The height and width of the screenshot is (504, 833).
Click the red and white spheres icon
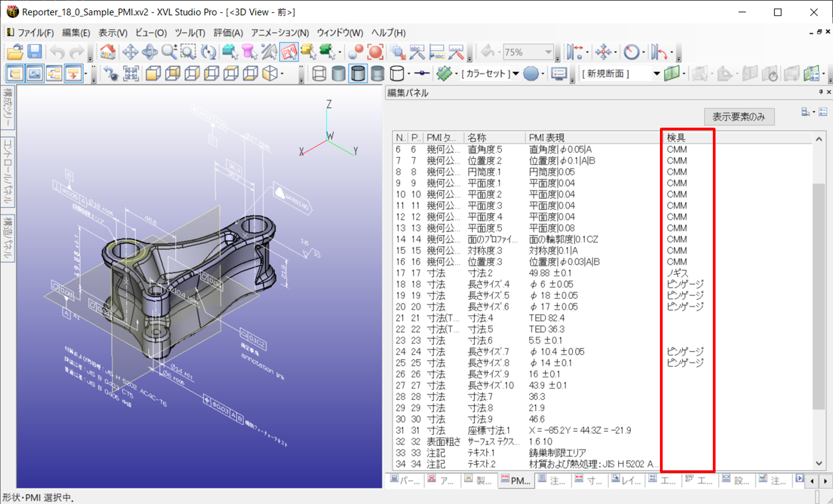pos(356,52)
